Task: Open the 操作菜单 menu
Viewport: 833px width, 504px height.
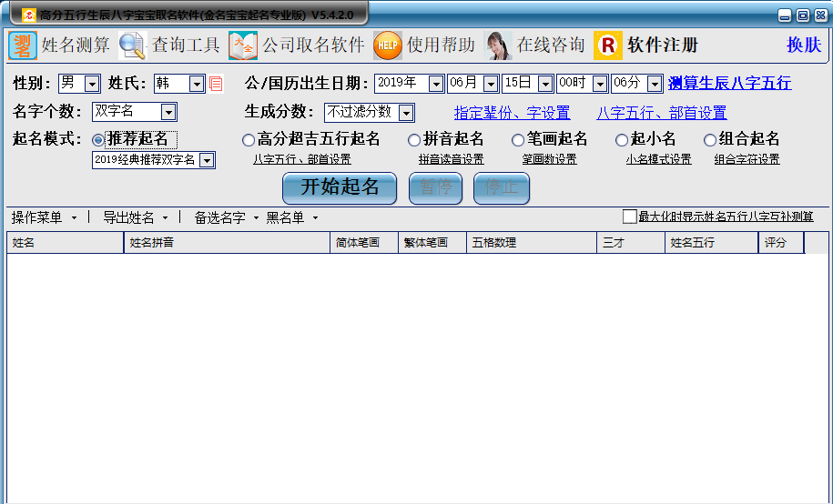Action: (44, 217)
